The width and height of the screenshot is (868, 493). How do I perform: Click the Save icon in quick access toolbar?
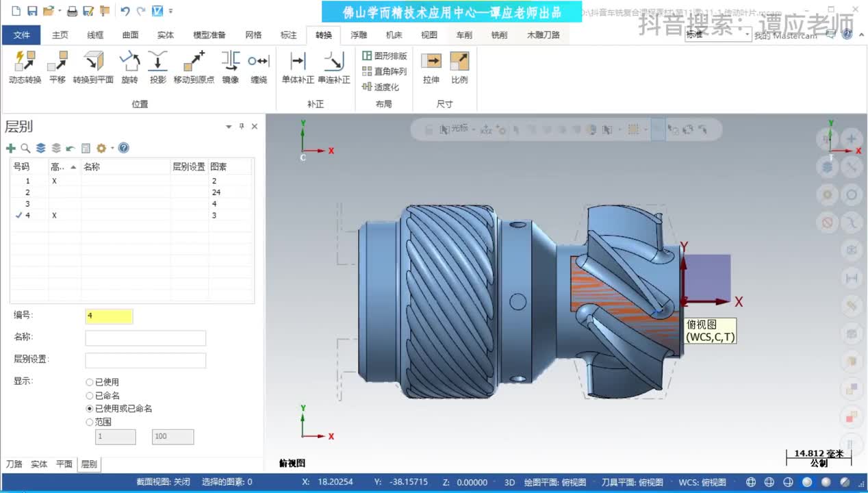click(x=31, y=11)
